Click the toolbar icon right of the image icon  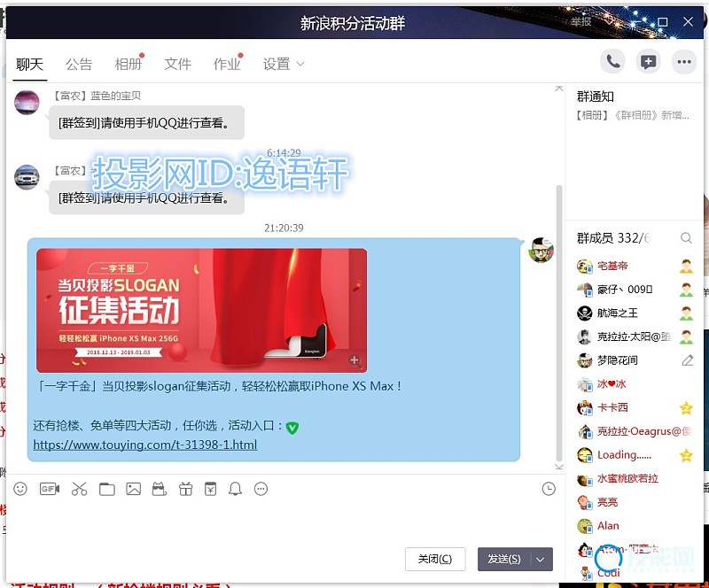pyautogui.click(x=160, y=489)
